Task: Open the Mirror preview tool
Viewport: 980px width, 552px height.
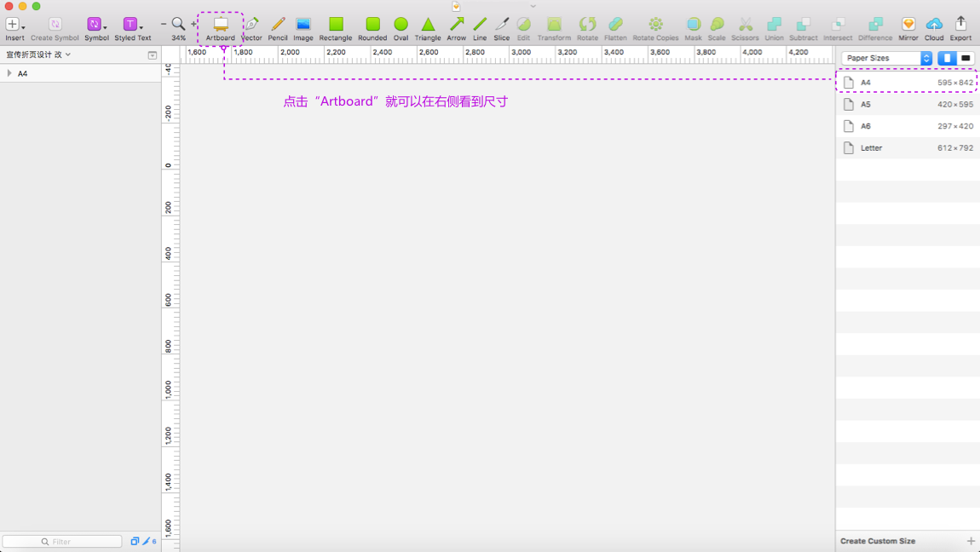Action: coord(908,28)
